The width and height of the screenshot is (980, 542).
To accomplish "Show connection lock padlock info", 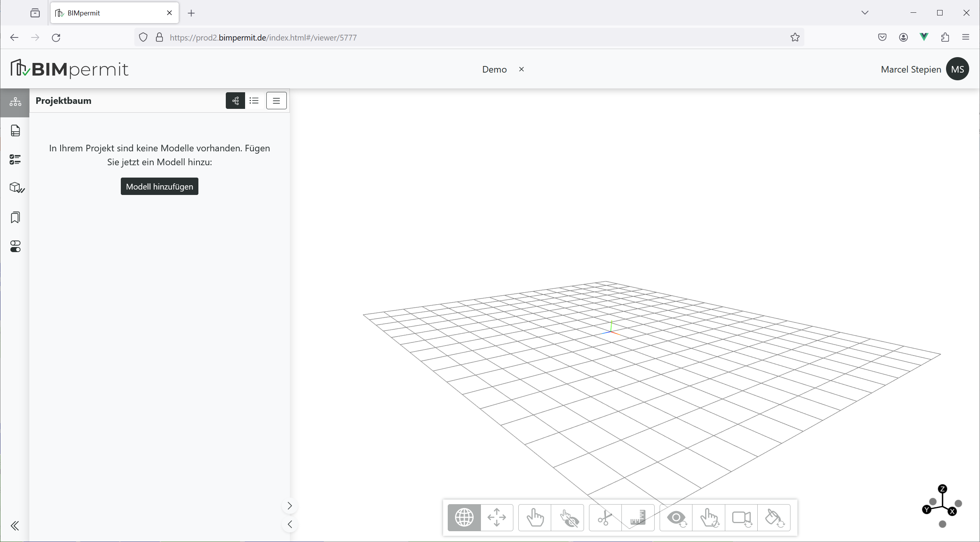I will tap(159, 37).
